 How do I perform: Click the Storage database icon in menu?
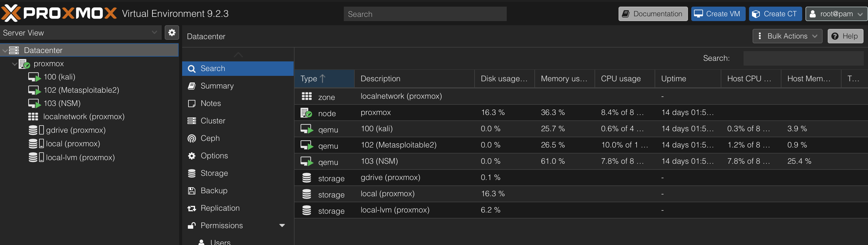pos(192,173)
